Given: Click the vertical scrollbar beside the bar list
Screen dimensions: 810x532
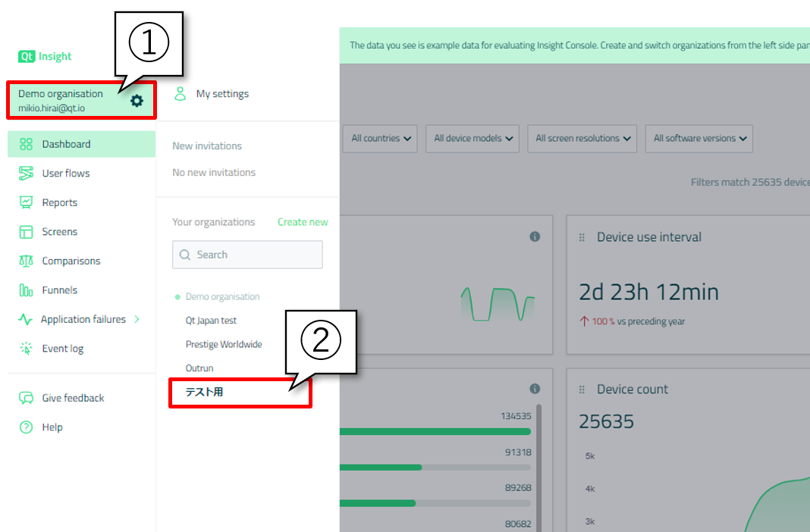Looking at the screenshot, I should pyautogui.click(x=539, y=470).
